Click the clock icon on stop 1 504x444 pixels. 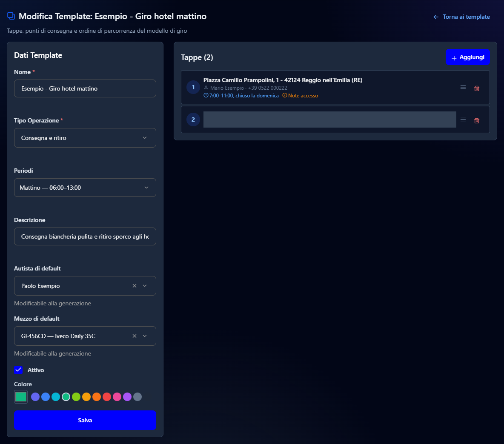coord(206,95)
